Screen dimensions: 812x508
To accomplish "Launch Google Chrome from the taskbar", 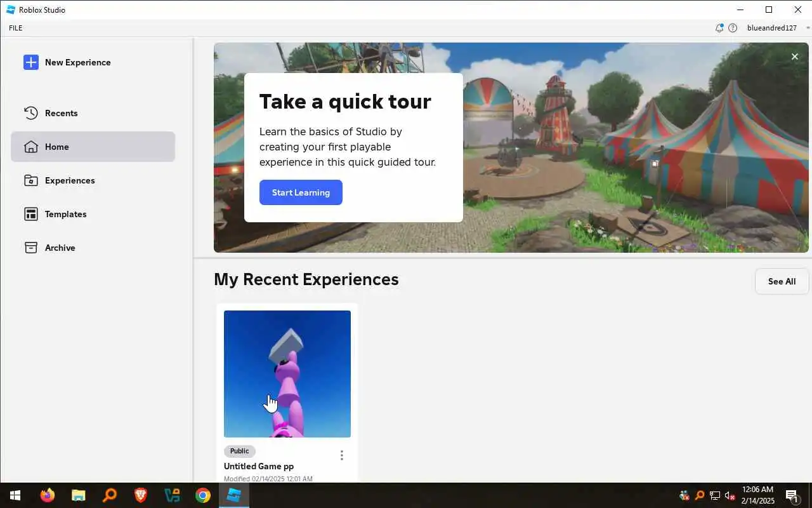I will click(203, 495).
